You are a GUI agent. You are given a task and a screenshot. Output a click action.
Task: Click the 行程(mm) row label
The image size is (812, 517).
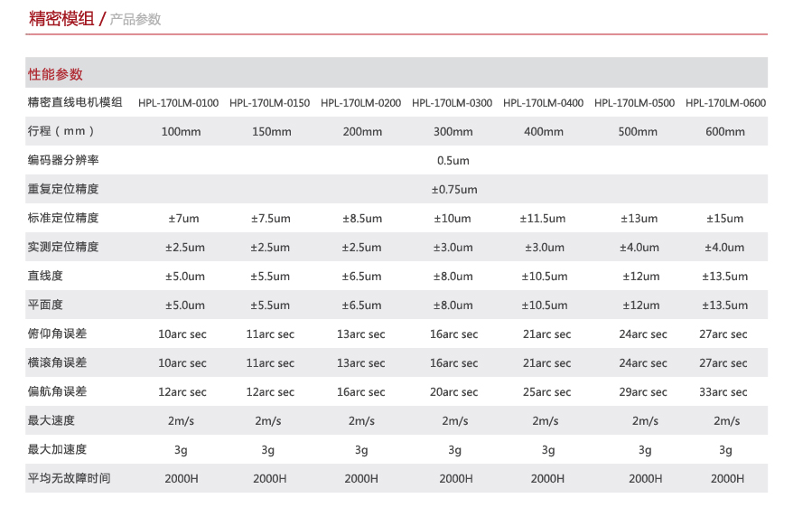coord(61,131)
